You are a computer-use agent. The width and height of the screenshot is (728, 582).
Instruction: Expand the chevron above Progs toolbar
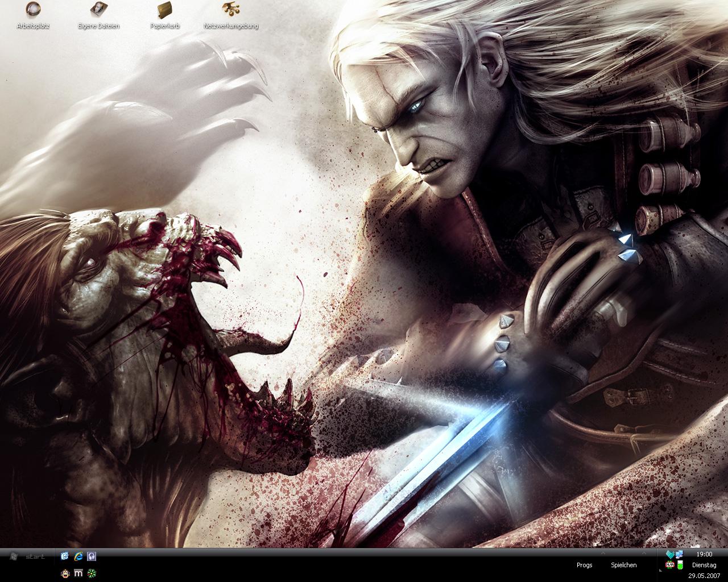click(x=603, y=553)
